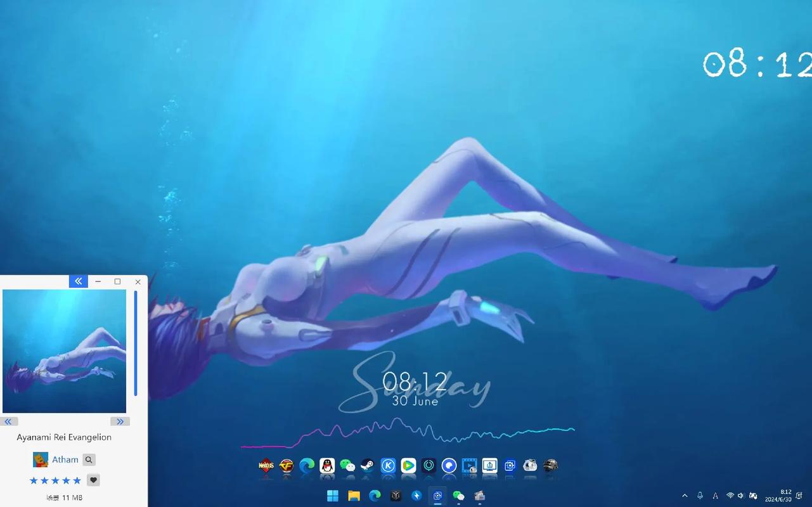Screen dimensions: 812x507
Task: Go to the previous wallpaper with left double-arrow
Action: pyautogui.click(x=9, y=421)
